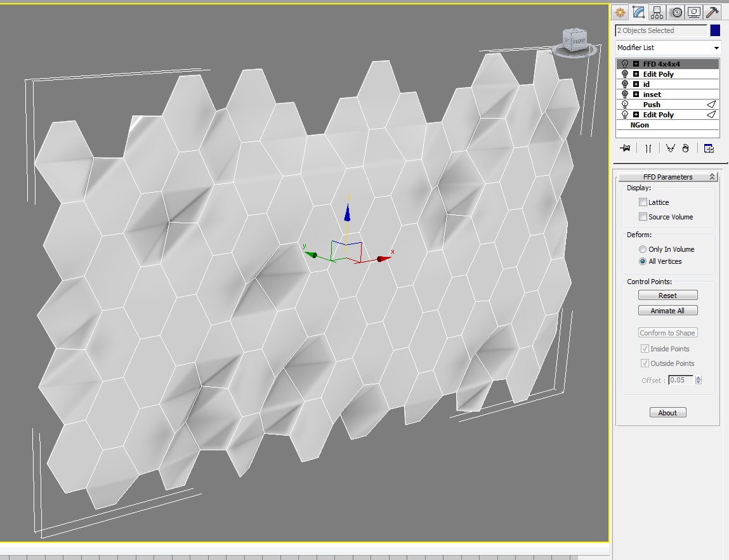Viewport: 729px width, 560px height.
Task: Click the triangle icon beside Push modifier
Action: click(x=711, y=104)
